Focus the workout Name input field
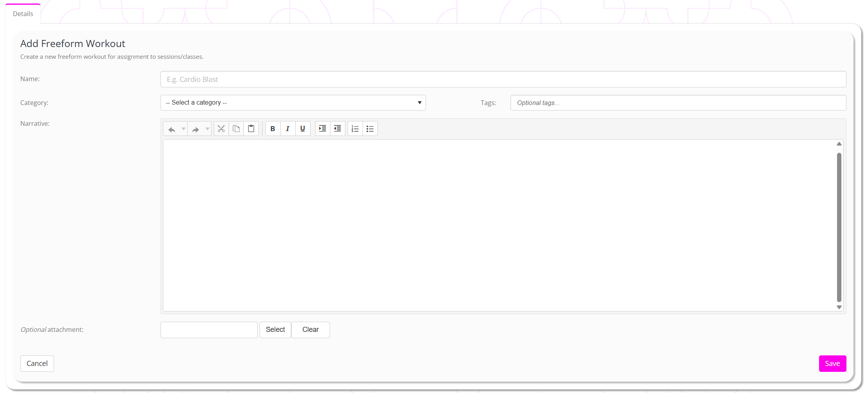 503,80
